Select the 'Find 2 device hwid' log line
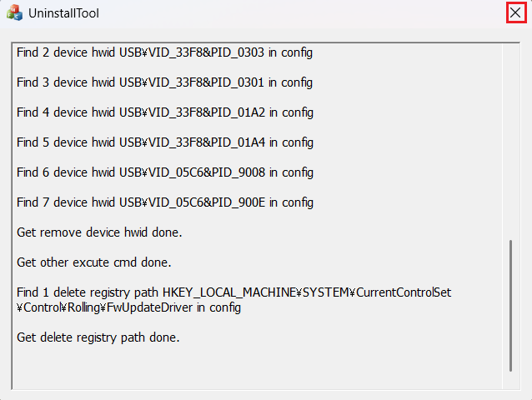Screen dimensions: 532x400 [x=164, y=52]
